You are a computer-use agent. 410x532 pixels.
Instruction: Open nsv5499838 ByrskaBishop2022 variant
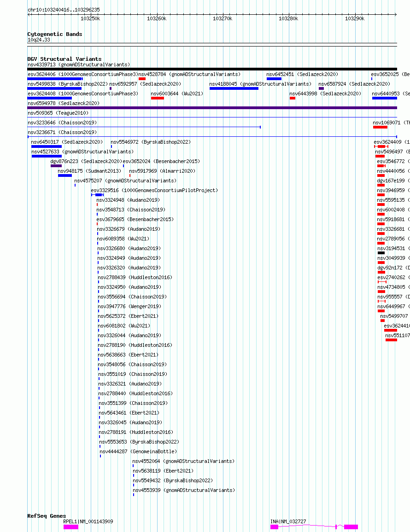68,84
